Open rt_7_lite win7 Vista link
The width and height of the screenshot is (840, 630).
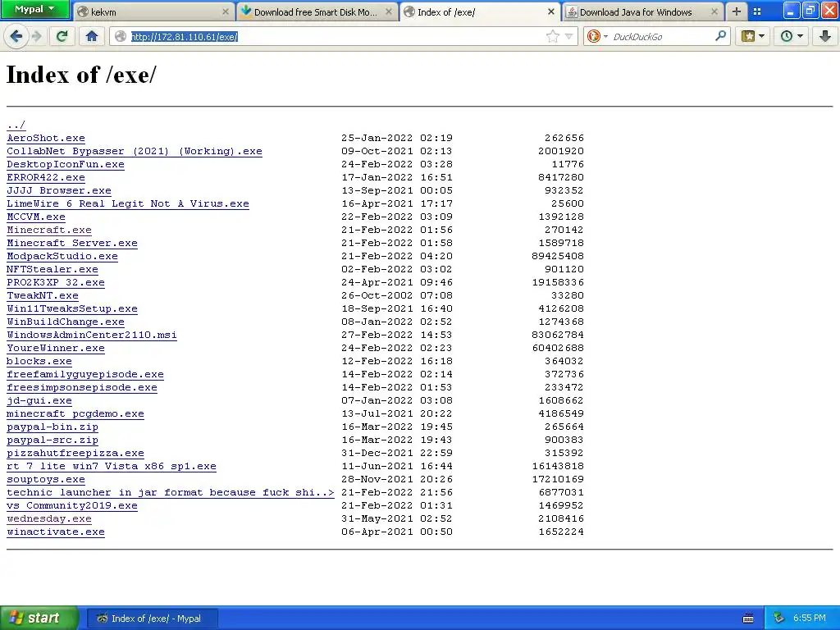click(x=112, y=466)
